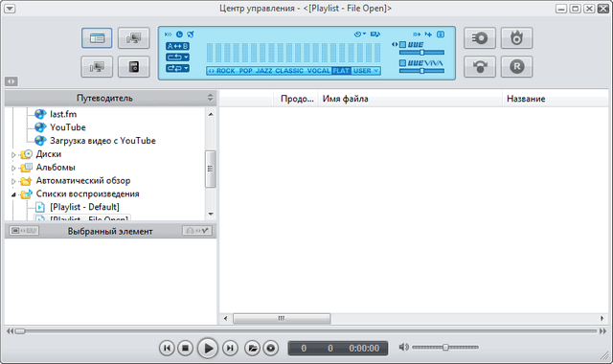Mute audio via speaker icon
The image size is (613, 364).
(403, 347)
